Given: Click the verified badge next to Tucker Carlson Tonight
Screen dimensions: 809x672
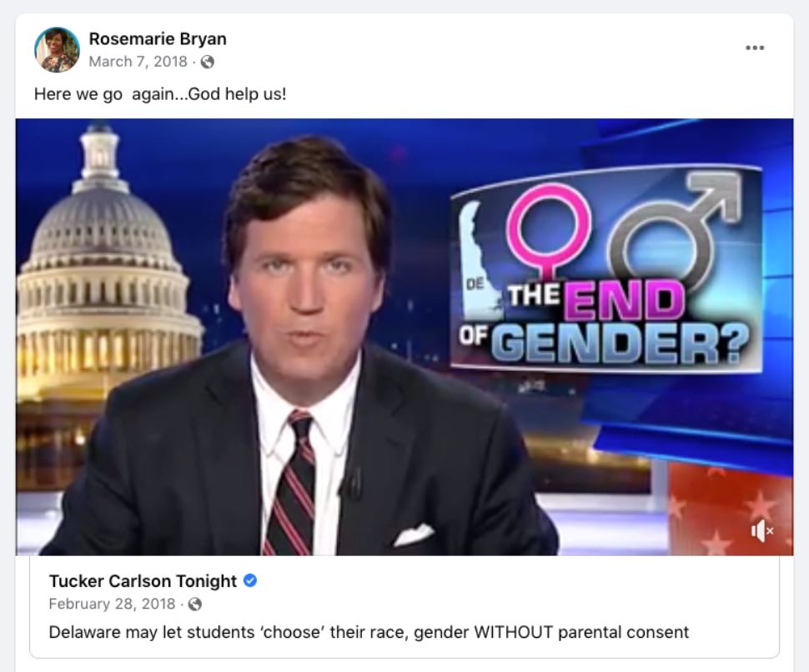Looking at the screenshot, I should [x=249, y=581].
